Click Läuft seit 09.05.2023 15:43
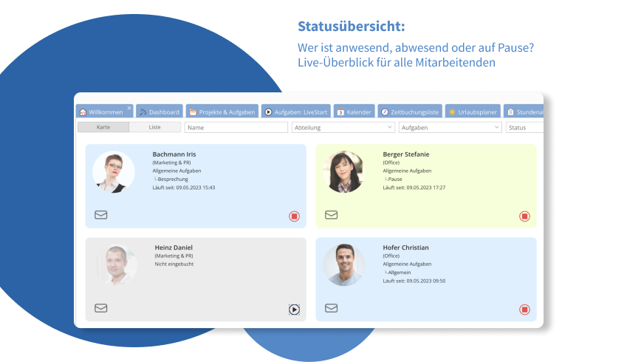Screen dimensions: 644x362 point(184,188)
